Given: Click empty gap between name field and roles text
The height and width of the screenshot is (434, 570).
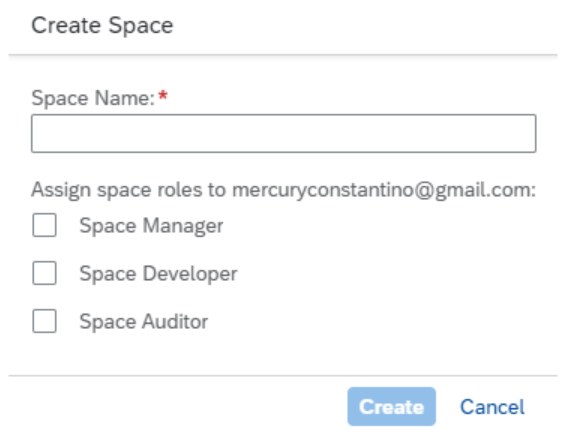Looking at the screenshot, I should [x=284, y=165].
